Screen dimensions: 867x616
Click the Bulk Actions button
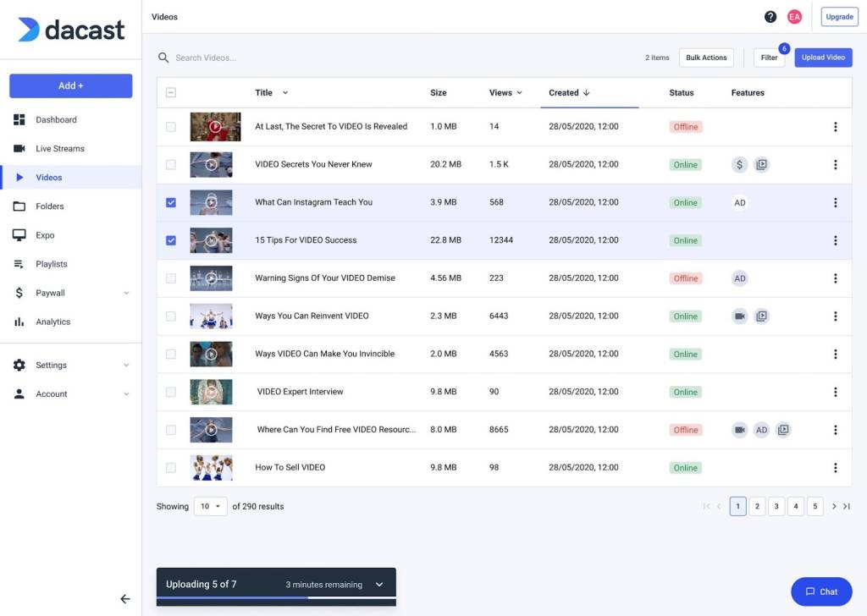click(x=706, y=58)
